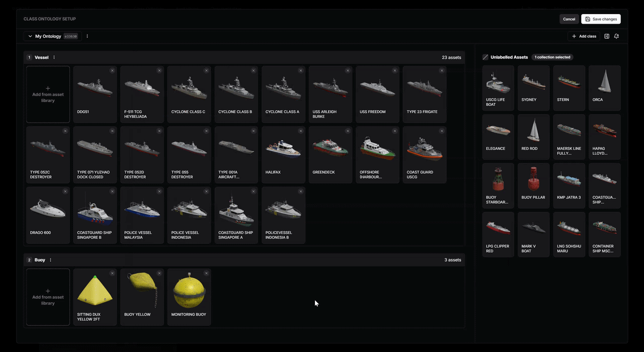The height and width of the screenshot is (352, 644).
Task: Open notifications via the bell icon
Action: [616, 36]
